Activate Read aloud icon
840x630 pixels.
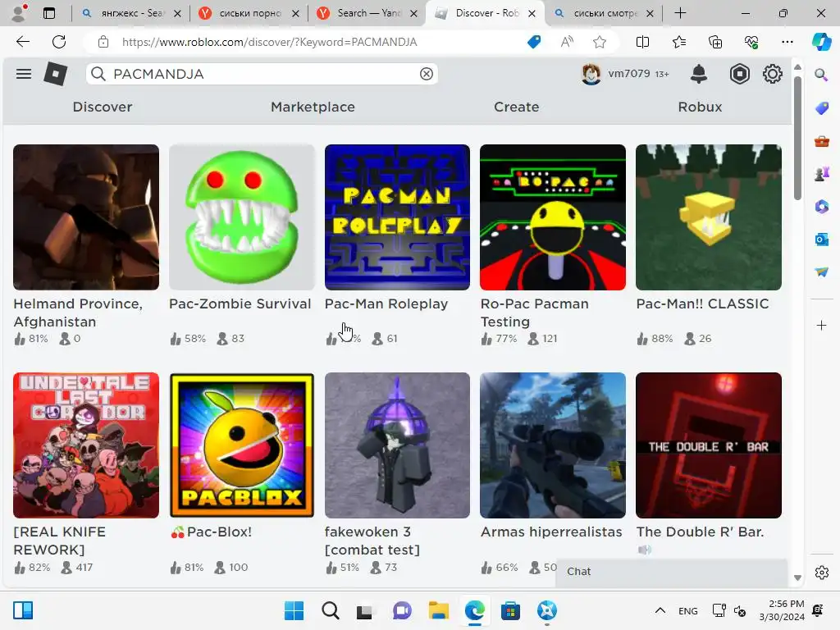click(x=567, y=42)
